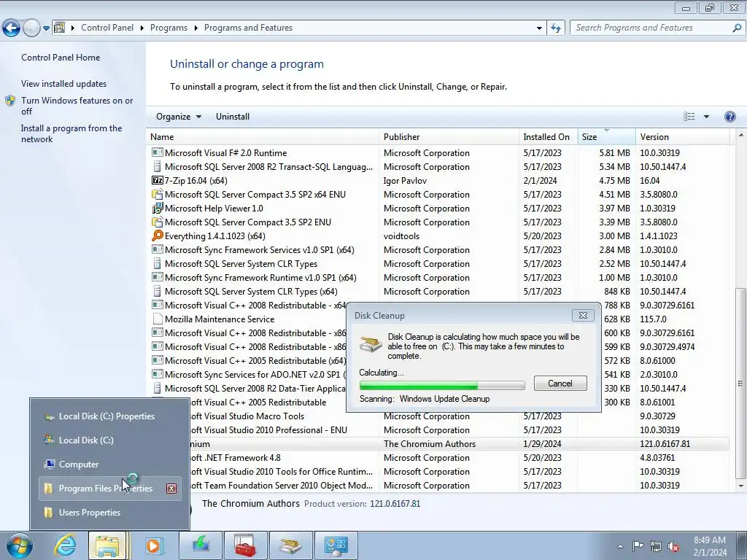Open the Windows Start orb

(19, 545)
